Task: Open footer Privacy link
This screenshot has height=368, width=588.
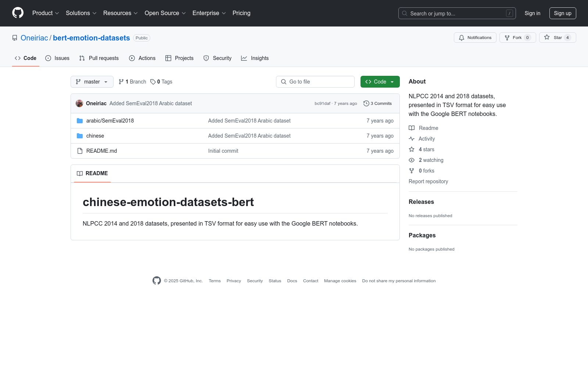Action: tap(234, 281)
